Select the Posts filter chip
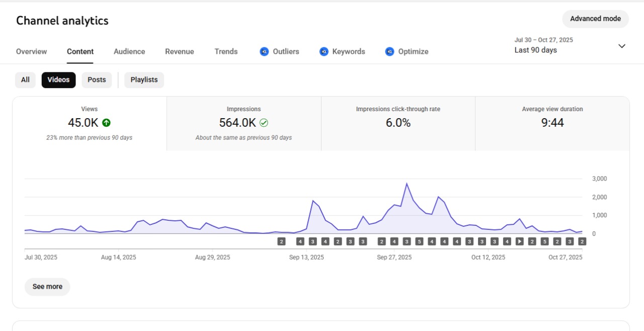The width and height of the screenshot is (644, 331). pyautogui.click(x=97, y=80)
